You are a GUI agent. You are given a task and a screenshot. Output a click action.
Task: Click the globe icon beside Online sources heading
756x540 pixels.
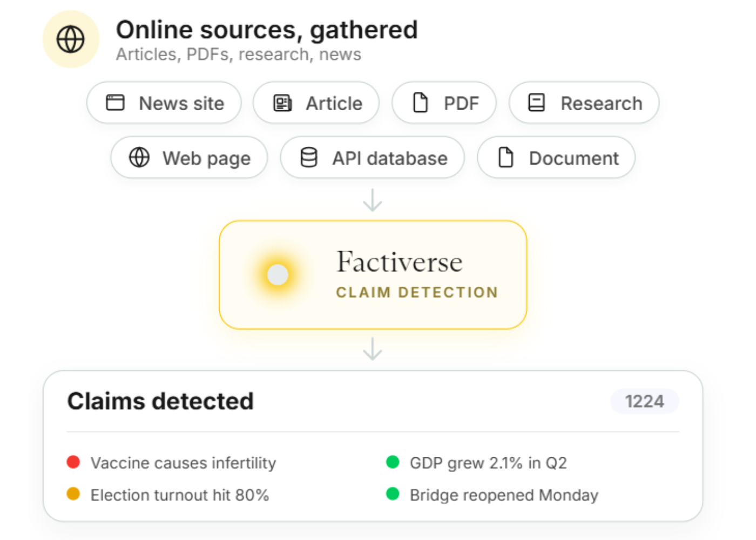click(71, 39)
